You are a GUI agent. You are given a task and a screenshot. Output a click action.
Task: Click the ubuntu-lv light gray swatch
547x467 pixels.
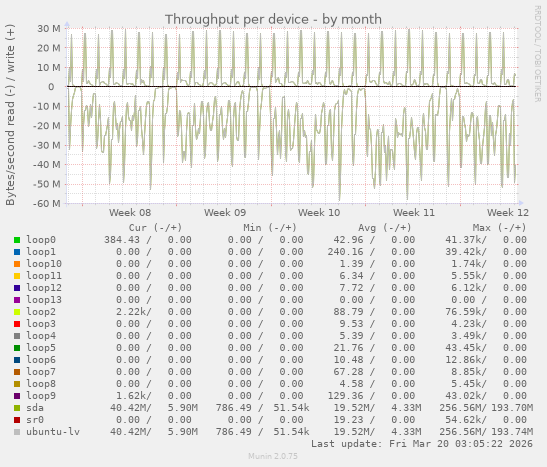point(17,432)
